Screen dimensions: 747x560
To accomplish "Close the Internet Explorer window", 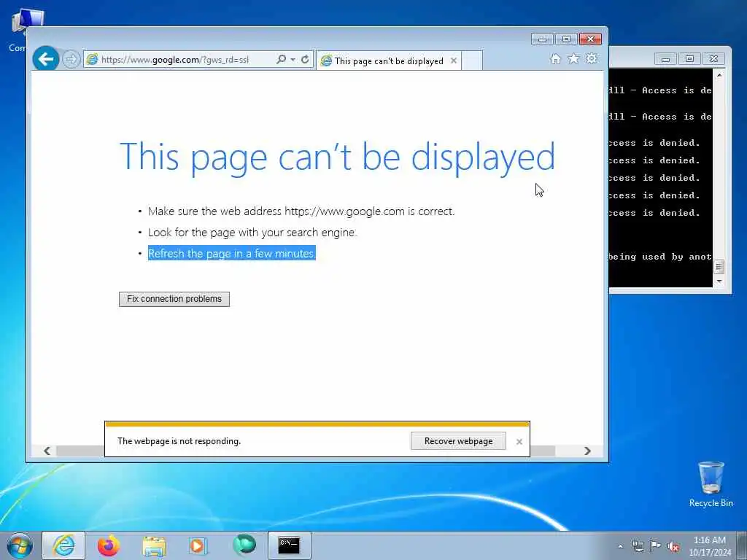I will (x=590, y=39).
